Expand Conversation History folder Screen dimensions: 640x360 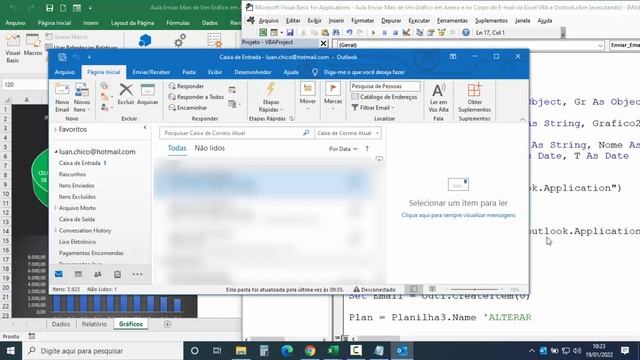pyautogui.click(x=56, y=231)
